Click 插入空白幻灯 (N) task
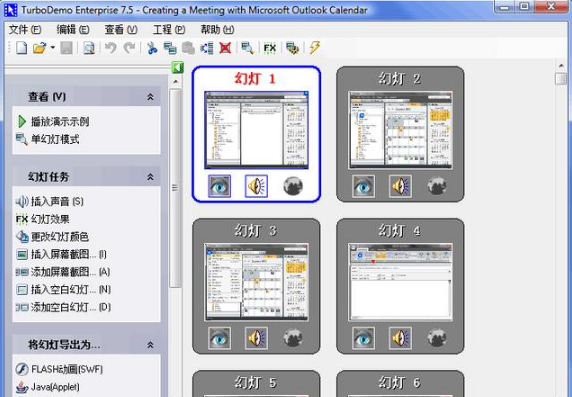This screenshot has height=397, width=572. (63, 289)
